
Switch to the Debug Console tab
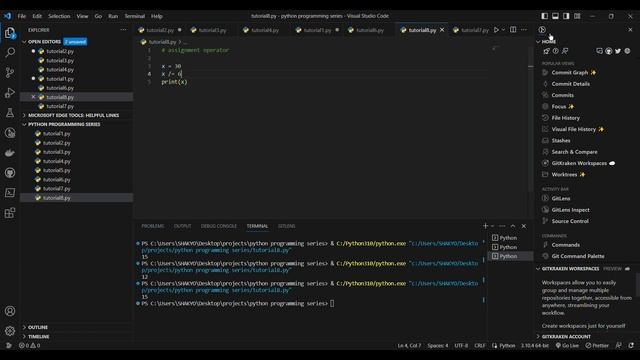(218, 226)
